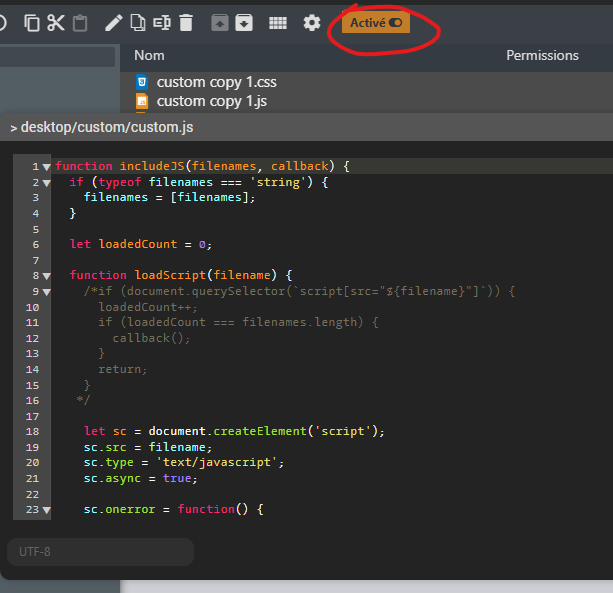The height and width of the screenshot is (593, 613).
Task: Sort files by the Permissions column
Action: (x=542, y=56)
